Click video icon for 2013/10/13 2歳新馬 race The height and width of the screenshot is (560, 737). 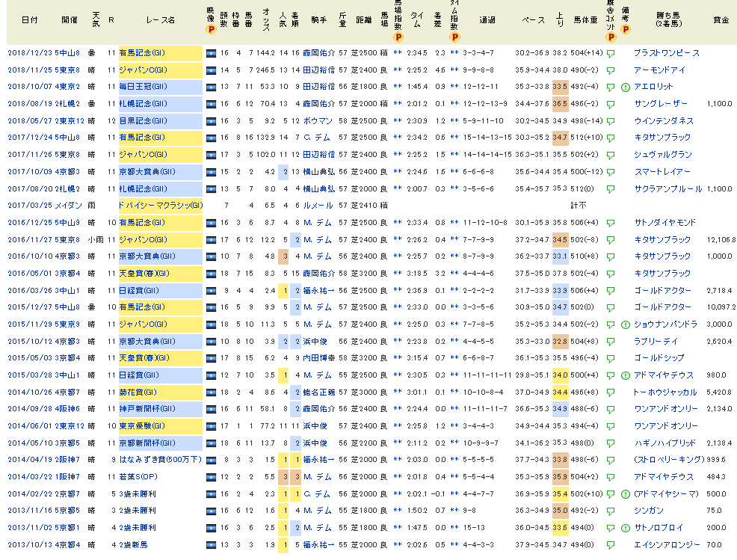tap(210, 545)
